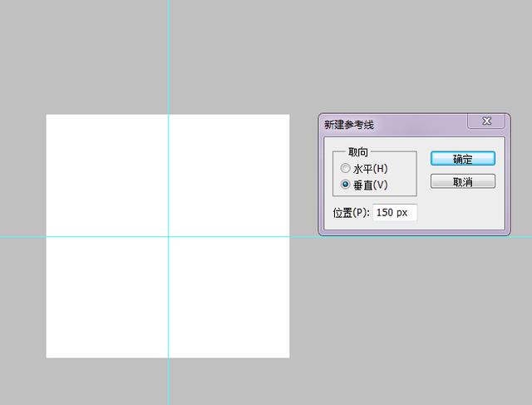Click the horizontal guide below the dialog

pos(416,236)
